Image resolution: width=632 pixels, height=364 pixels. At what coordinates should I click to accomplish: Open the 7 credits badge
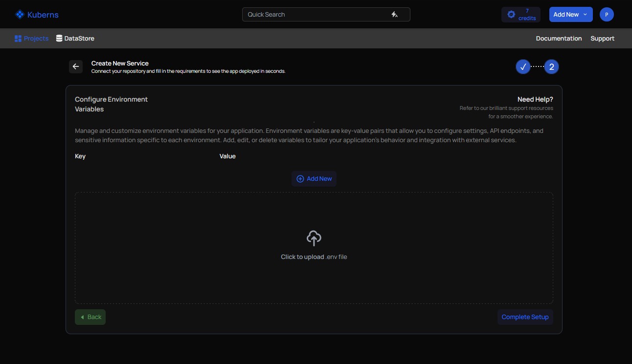521,15
